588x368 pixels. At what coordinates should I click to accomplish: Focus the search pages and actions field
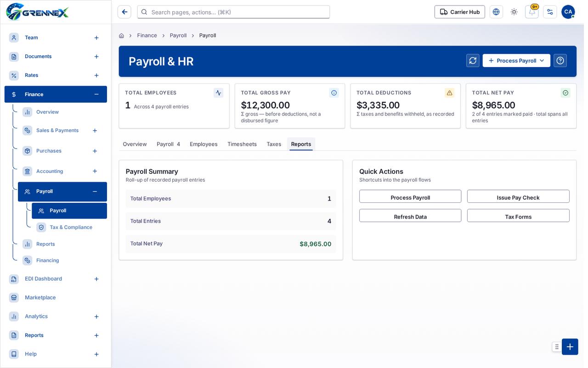233,12
